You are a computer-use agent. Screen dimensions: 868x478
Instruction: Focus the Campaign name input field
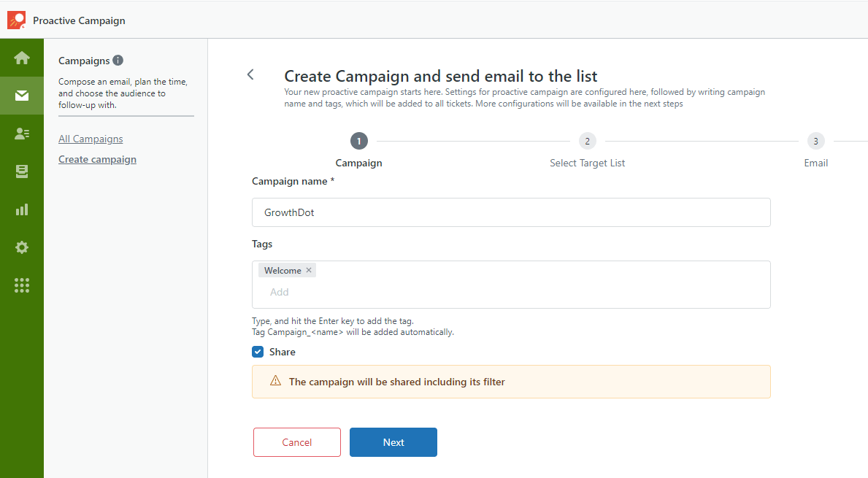[x=511, y=212]
